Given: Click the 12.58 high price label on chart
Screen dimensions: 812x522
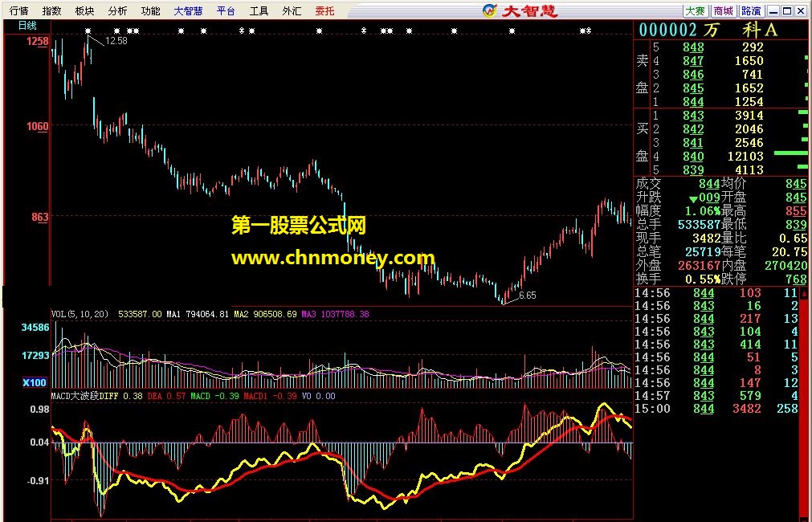Looking at the screenshot, I should [x=116, y=40].
